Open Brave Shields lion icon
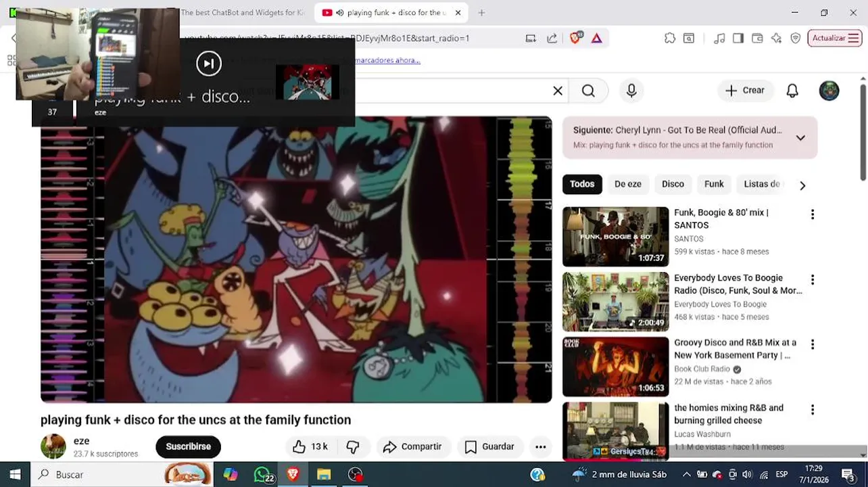 (x=576, y=38)
